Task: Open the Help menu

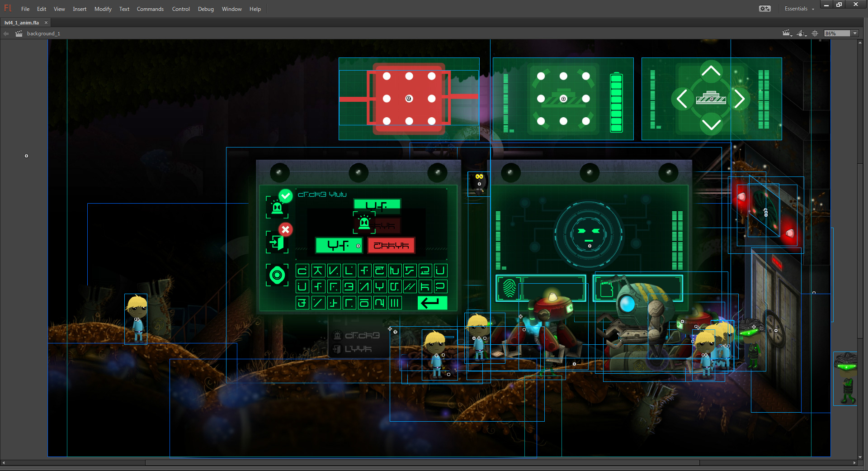Action: (x=255, y=9)
